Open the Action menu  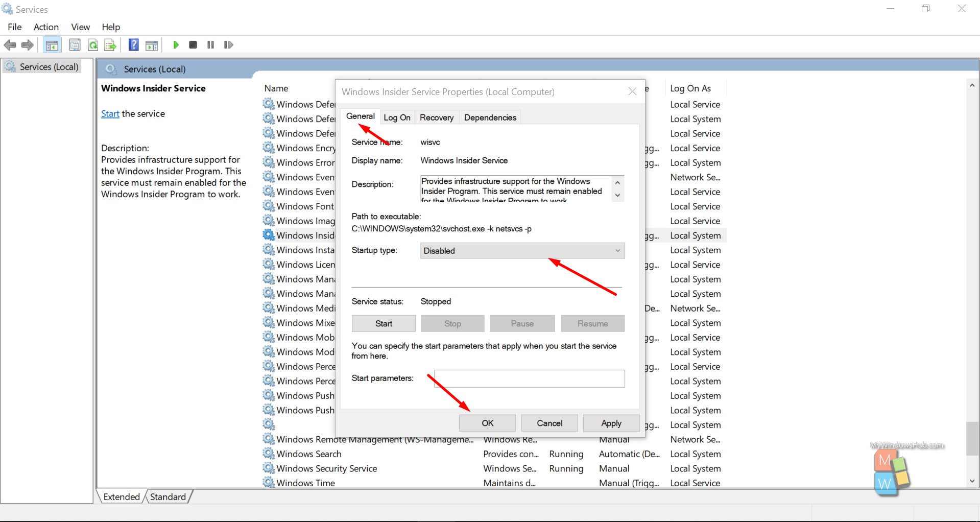tap(46, 27)
